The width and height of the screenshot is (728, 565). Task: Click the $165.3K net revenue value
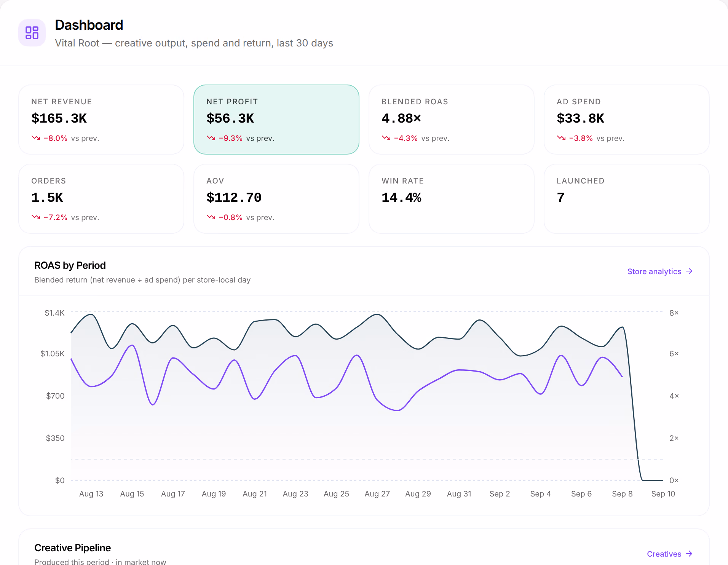click(x=59, y=118)
